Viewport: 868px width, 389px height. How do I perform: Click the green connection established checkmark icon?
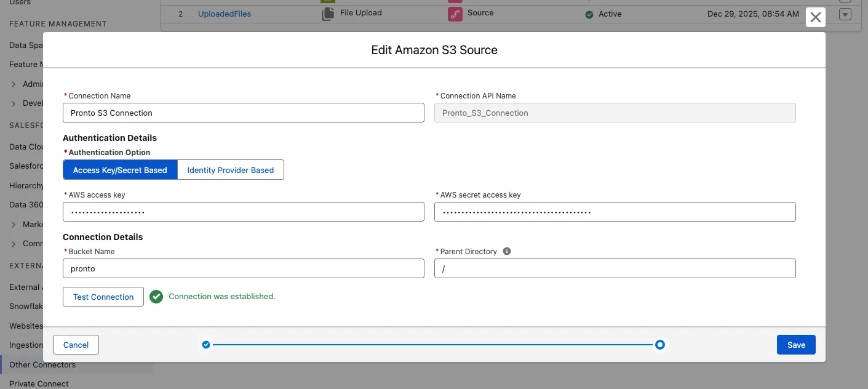156,297
